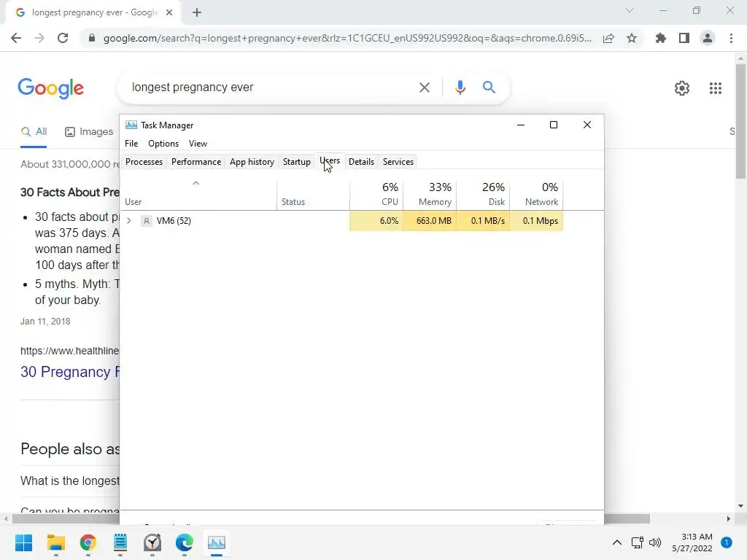Viewport: 747px width, 560px height.
Task: Select the VM6 user avatar icon
Action: (147, 221)
